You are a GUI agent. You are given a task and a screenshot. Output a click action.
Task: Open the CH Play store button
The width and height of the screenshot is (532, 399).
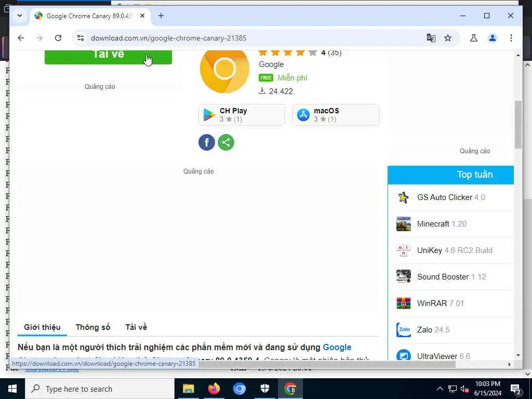pos(242,115)
